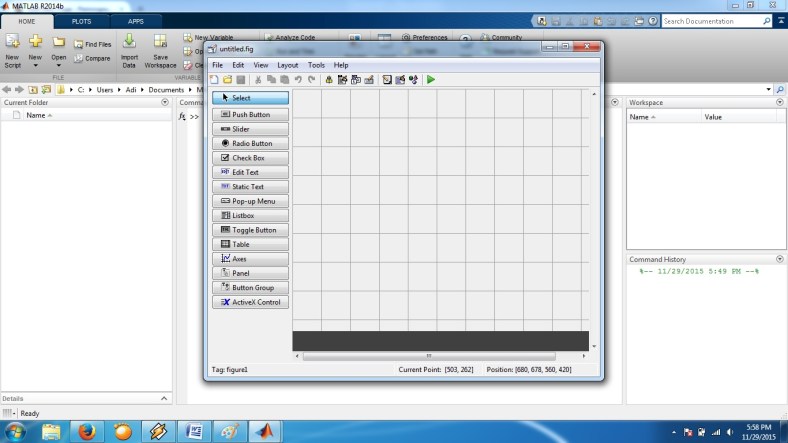Screen dimensions: 788x443
Task: Open the Workspace panel actions dropdown
Action: point(779,102)
